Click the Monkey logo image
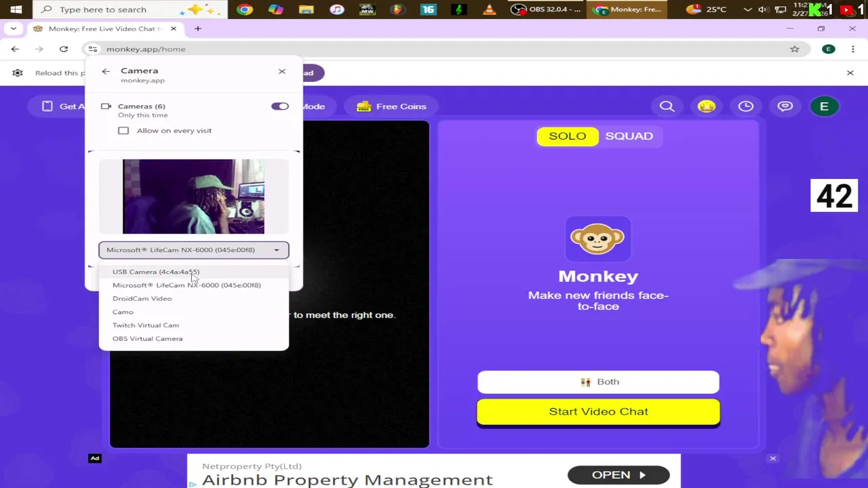868x488 pixels. pos(598,239)
